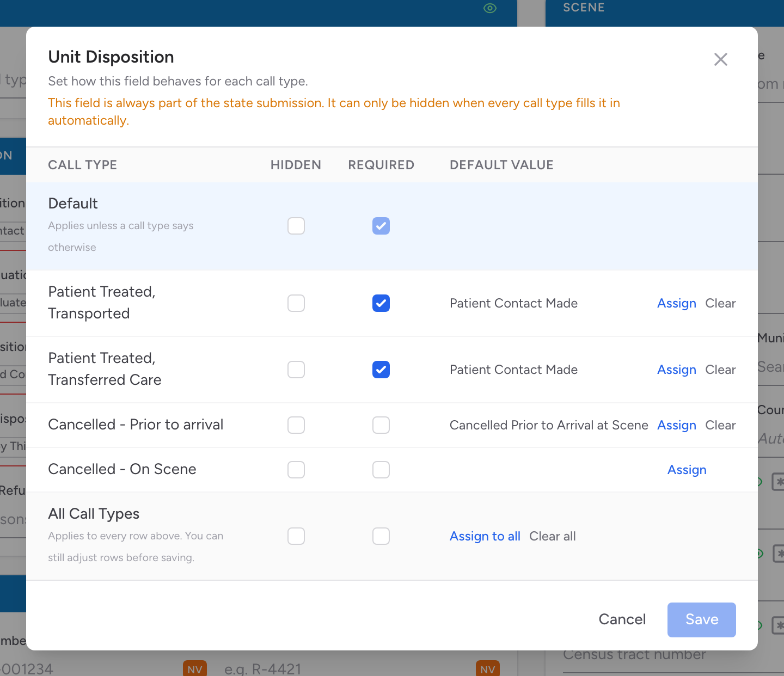Check Hidden for Patient Treated, Transferred Care

pyautogui.click(x=296, y=370)
